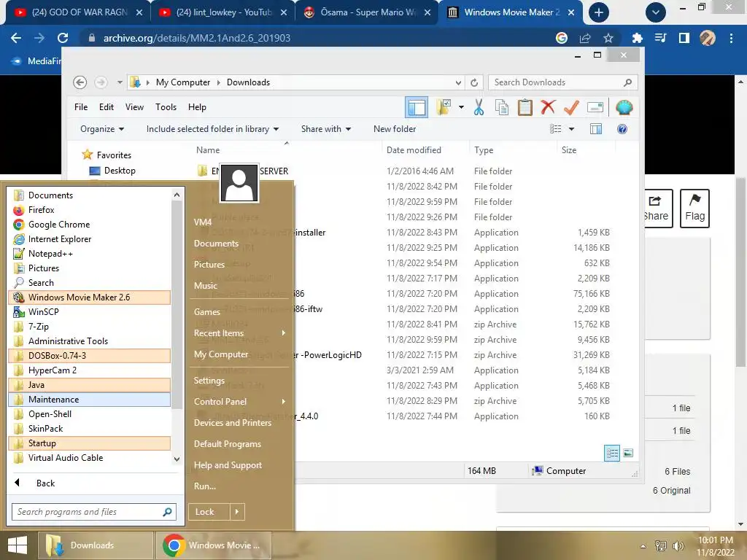Viewport: 747px width, 560px height.
Task: Open Windows Movie Maker 2.6 entry
Action: click(x=90, y=297)
